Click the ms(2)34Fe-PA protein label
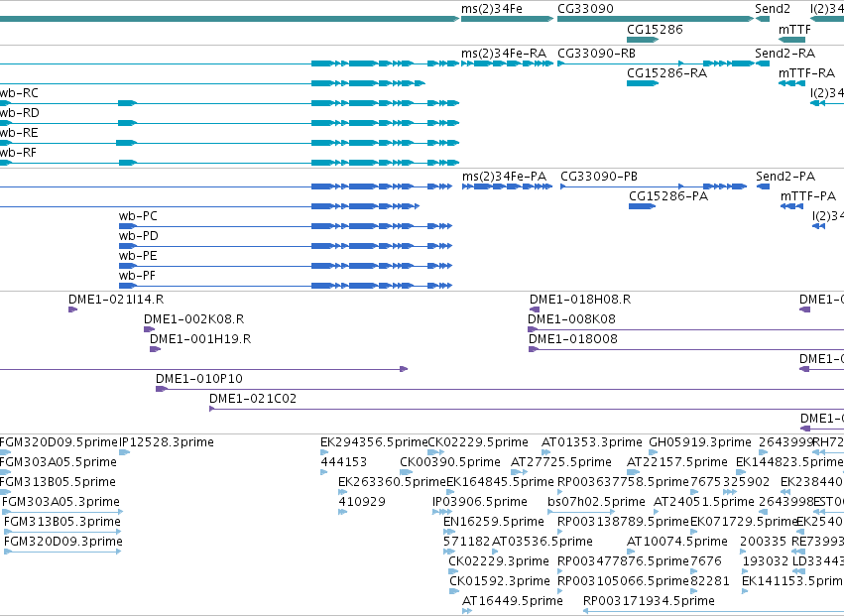The height and width of the screenshot is (616, 844). (x=505, y=177)
